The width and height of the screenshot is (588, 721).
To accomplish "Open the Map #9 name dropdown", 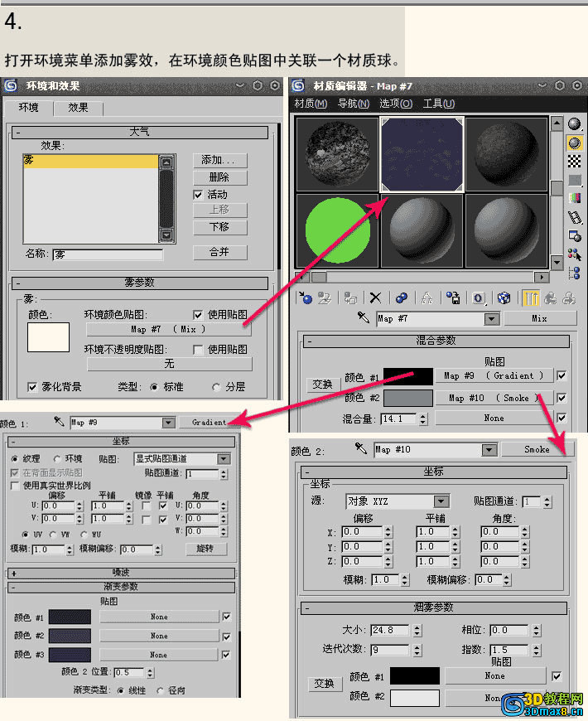I will [169, 422].
